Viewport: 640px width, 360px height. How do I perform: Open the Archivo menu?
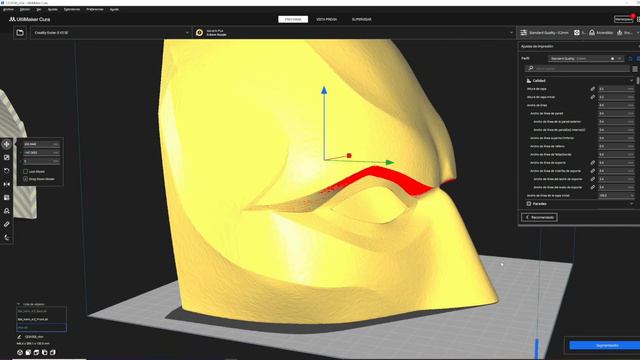point(8,9)
